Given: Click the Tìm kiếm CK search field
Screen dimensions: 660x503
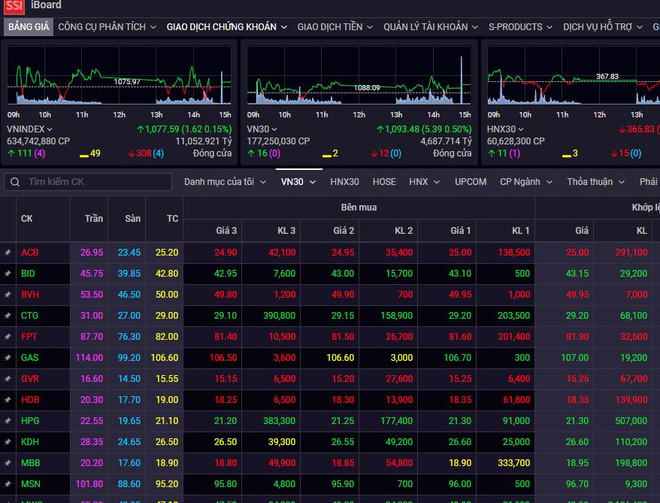Looking at the screenshot, I should 95,182.
